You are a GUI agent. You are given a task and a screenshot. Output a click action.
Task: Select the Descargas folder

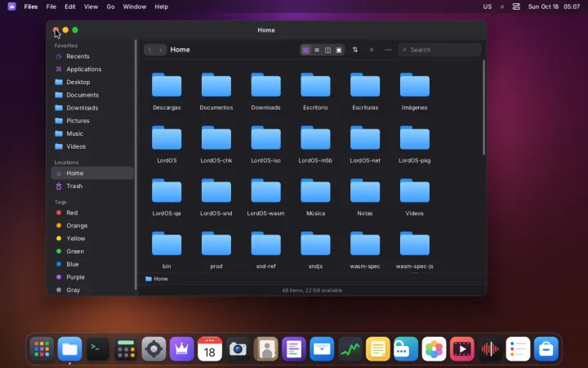pos(167,92)
